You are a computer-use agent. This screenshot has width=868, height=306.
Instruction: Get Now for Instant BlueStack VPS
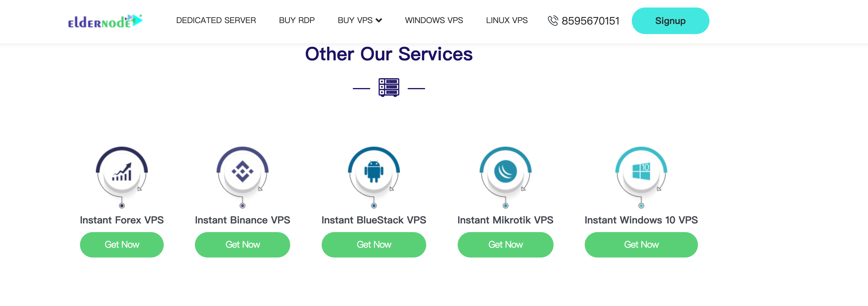(374, 245)
